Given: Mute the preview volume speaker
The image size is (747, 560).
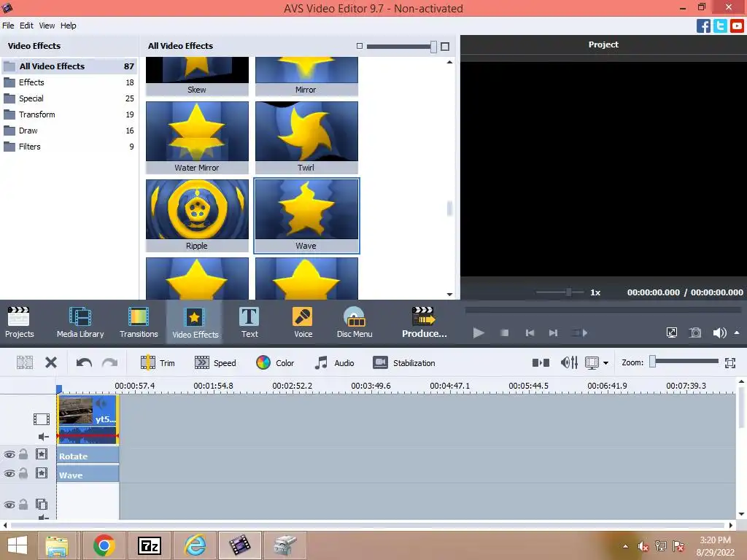Looking at the screenshot, I should tap(719, 332).
